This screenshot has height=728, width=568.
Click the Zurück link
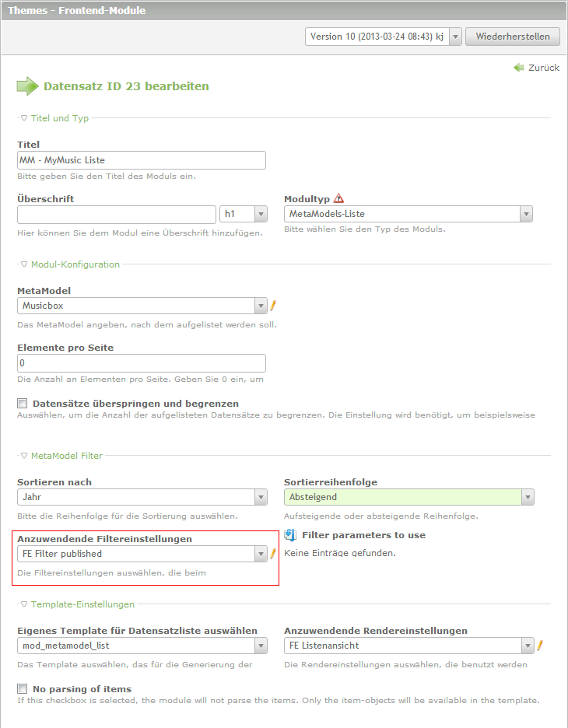(x=543, y=68)
